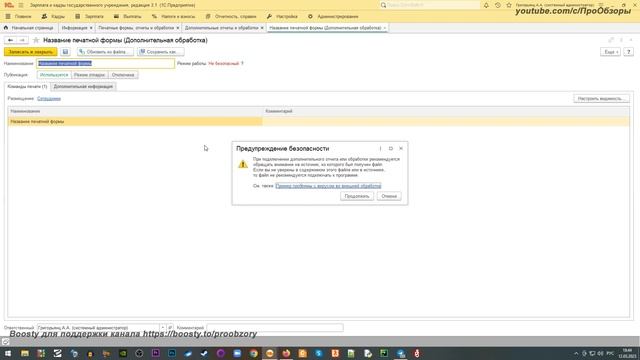Click the Не безопасный work mode text

coord(224,63)
